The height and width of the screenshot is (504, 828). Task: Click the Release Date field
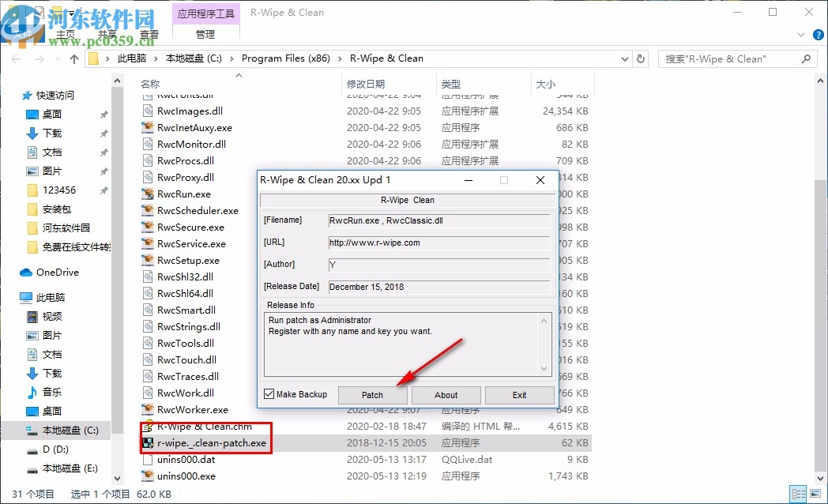tap(438, 287)
